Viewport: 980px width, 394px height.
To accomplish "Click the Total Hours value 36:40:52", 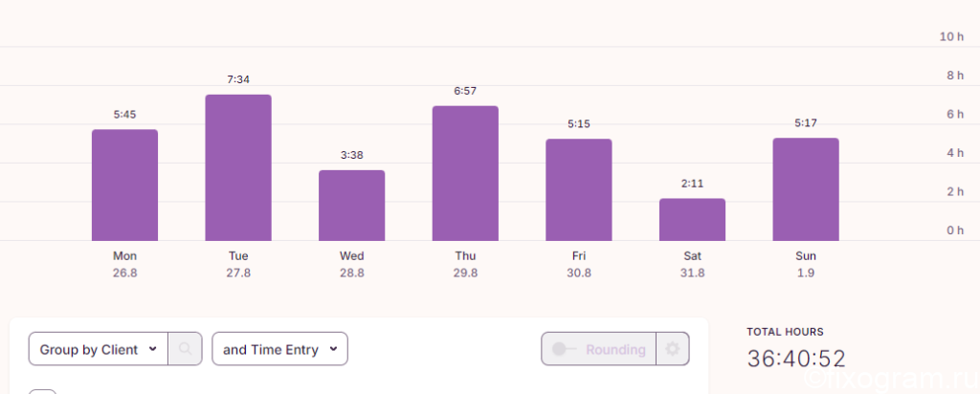I will tap(796, 359).
